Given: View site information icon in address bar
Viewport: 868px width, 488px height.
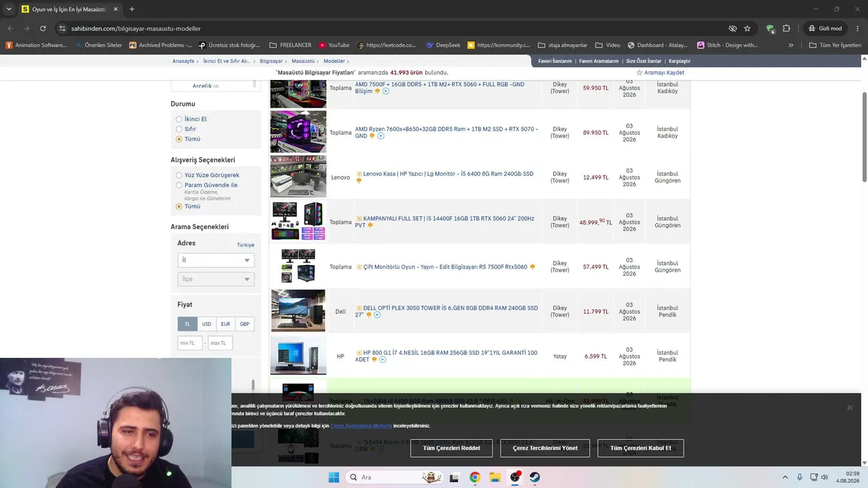Looking at the screenshot, I should [x=62, y=28].
